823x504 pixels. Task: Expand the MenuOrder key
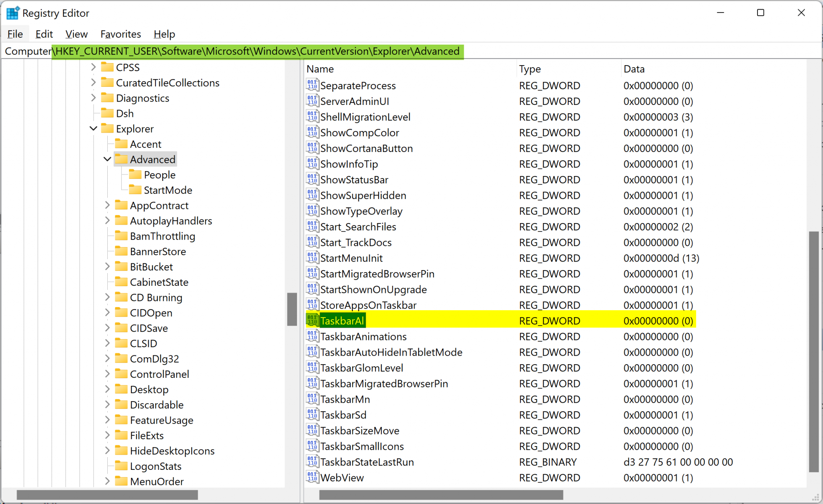107,481
